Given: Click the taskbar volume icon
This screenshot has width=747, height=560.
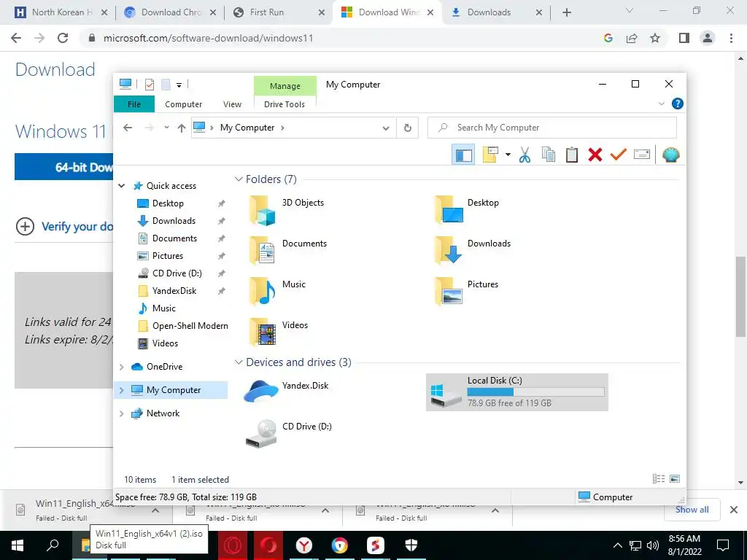Looking at the screenshot, I should click(653, 545).
